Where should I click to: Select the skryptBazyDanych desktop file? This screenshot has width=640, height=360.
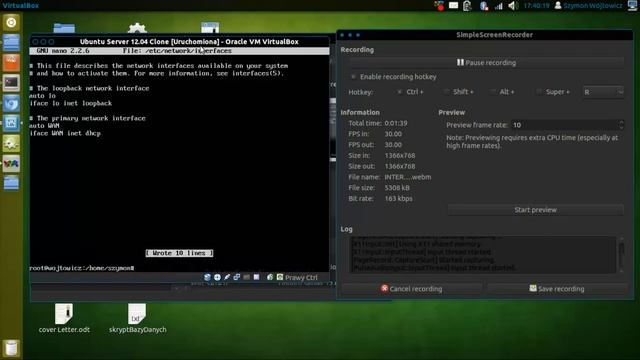(x=138, y=318)
